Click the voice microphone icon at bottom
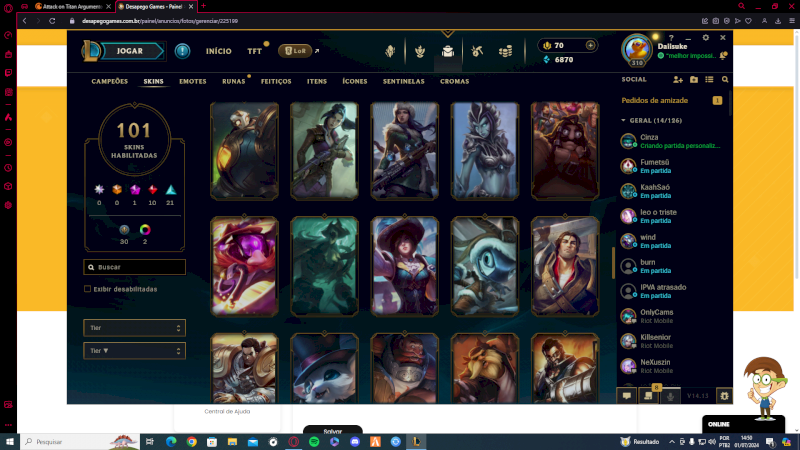The width and height of the screenshot is (800, 450). pyautogui.click(x=670, y=396)
